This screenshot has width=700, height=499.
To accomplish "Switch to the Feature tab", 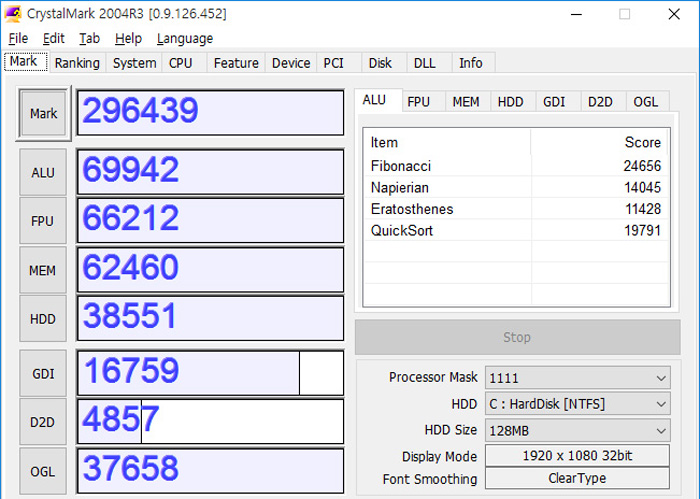I will pos(236,63).
